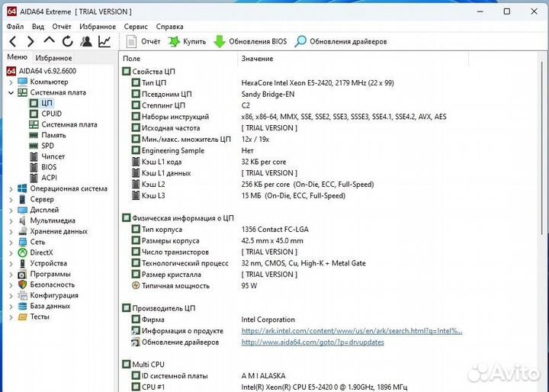The width and height of the screenshot is (549, 392).
Task: Click the speaker icon next to Мультимедиа
Action: click(x=22, y=220)
